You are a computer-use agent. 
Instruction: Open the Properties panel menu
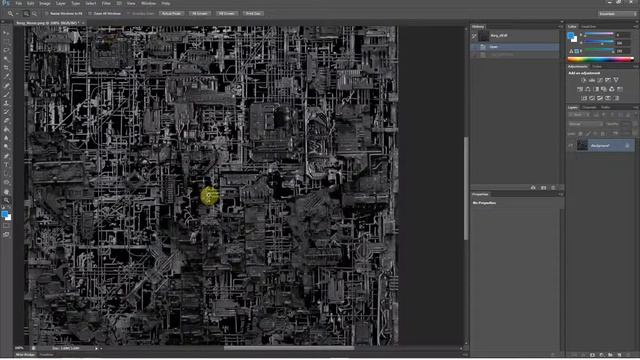pyautogui.click(x=560, y=194)
